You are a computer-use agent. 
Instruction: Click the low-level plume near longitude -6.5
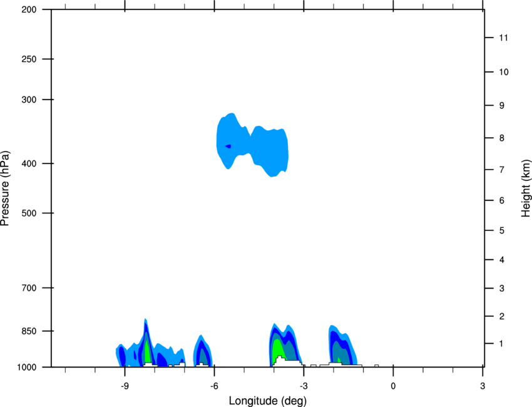[203, 351]
